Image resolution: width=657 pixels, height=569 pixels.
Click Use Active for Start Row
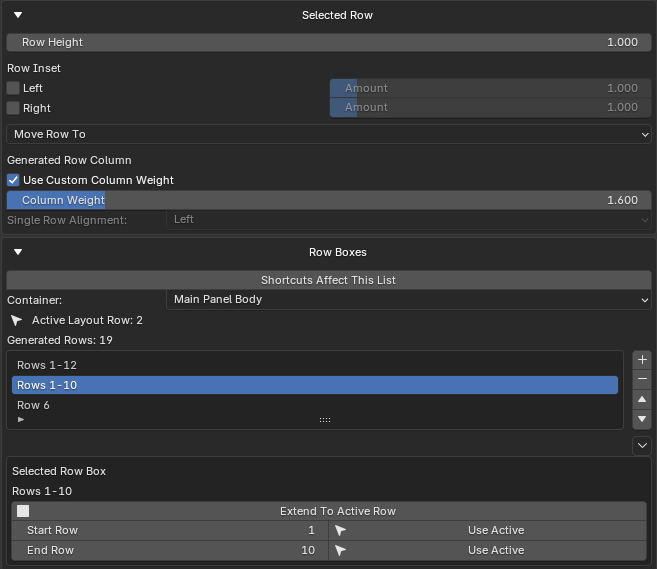coord(487,530)
